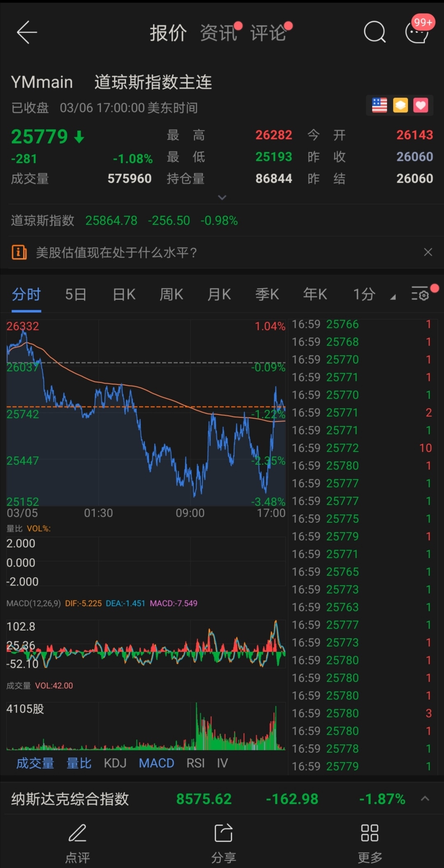Screen dimensions: 444x868
Task: Select the trade row 16:59 25766
Action: click(x=362, y=324)
